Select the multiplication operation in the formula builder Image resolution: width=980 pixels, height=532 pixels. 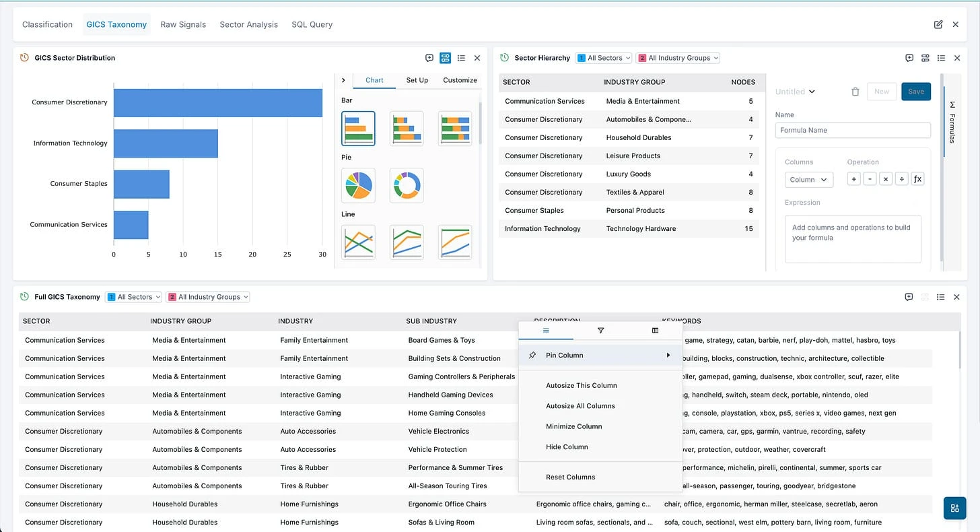pos(885,178)
